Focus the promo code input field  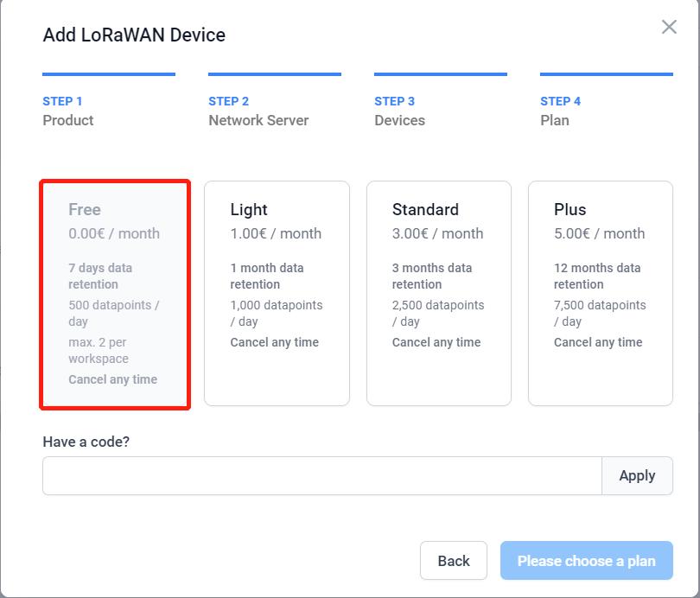321,475
